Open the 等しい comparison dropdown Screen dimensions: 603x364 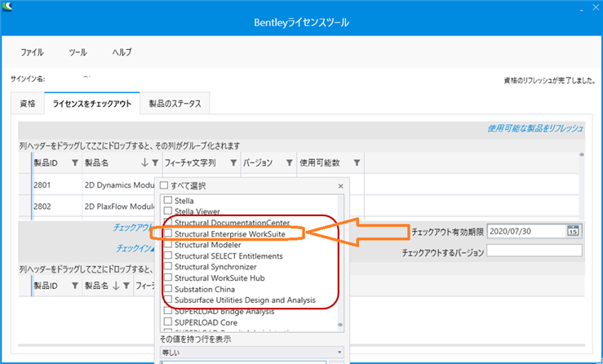pyautogui.click(x=251, y=352)
